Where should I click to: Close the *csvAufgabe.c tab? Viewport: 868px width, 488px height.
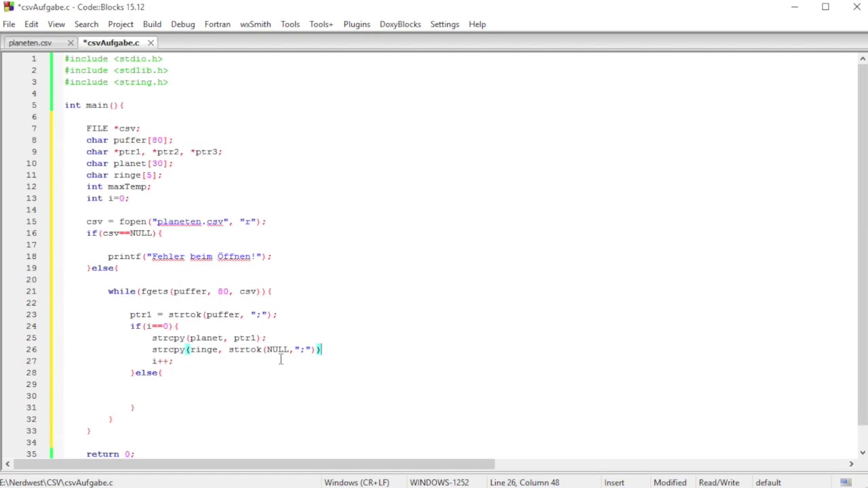coord(151,43)
